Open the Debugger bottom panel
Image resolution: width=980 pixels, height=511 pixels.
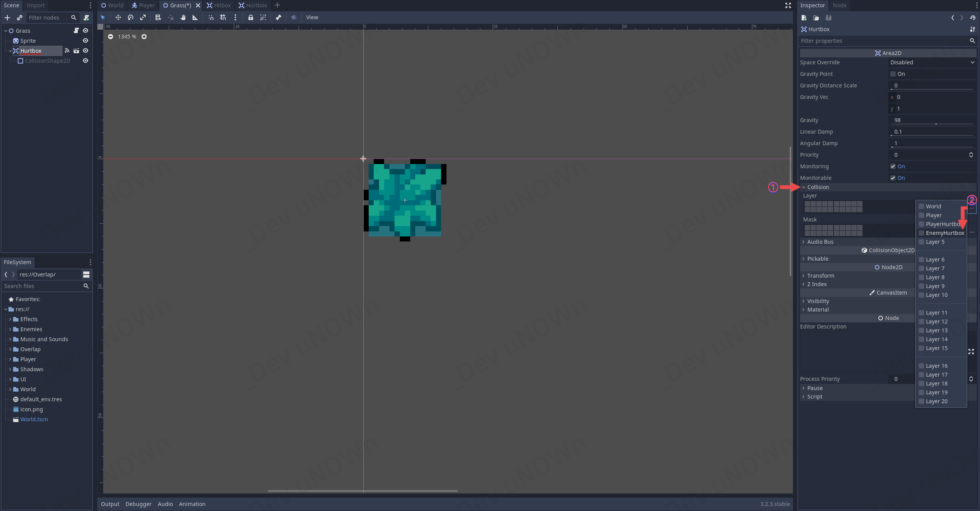(138, 504)
